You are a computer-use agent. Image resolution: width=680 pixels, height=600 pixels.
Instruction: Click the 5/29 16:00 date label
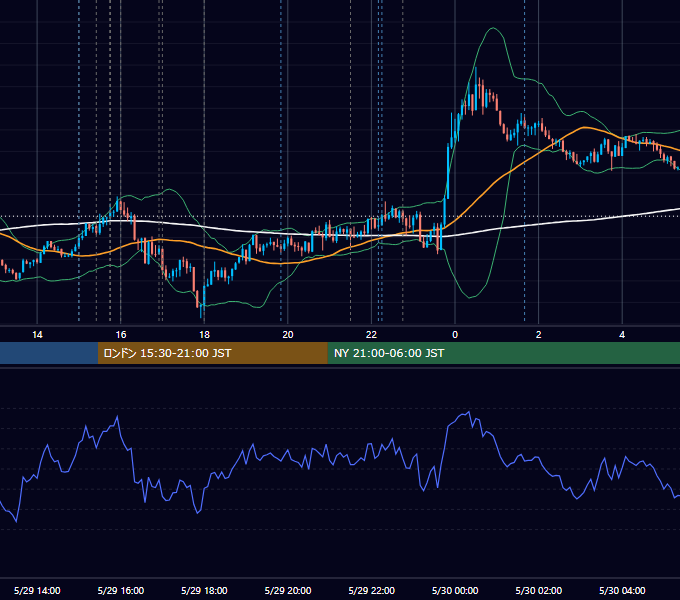click(121, 590)
